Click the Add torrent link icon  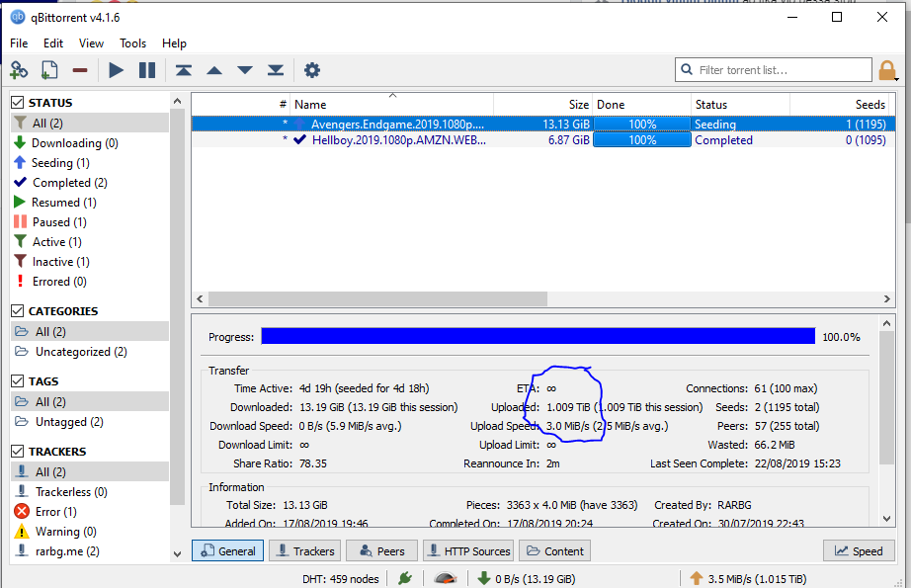tap(19, 70)
